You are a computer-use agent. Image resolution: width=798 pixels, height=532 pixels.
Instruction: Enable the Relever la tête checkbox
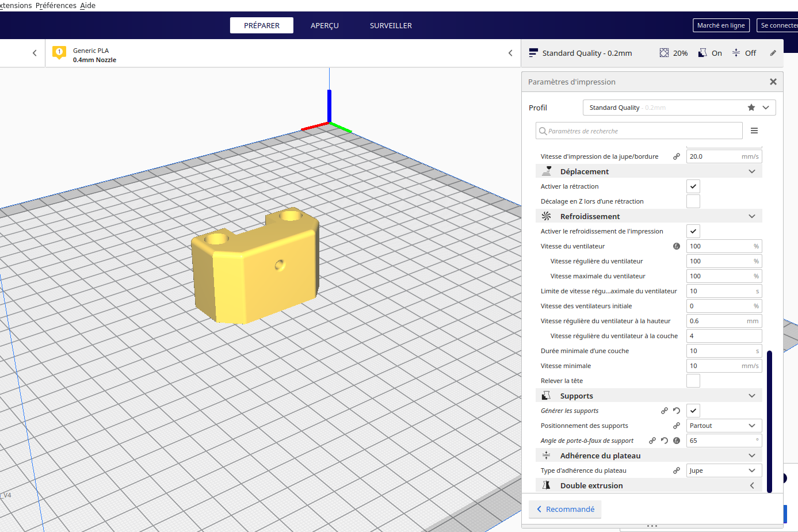click(693, 381)
